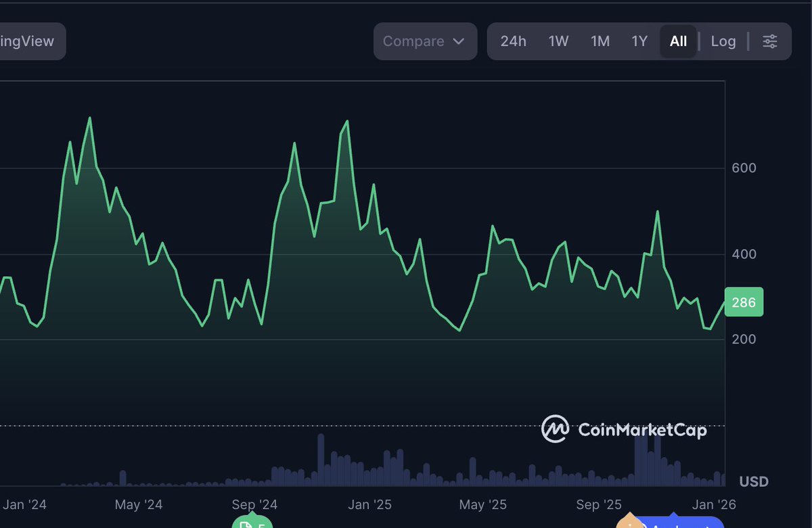The width and height of the screenshot is (812, 528).
Task: Switch chart range to 24h
Action: click(x=513, y=41)
